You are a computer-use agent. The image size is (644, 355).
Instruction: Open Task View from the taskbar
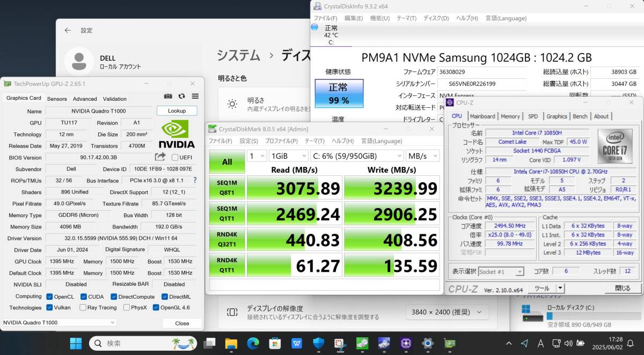pos(209,343)
